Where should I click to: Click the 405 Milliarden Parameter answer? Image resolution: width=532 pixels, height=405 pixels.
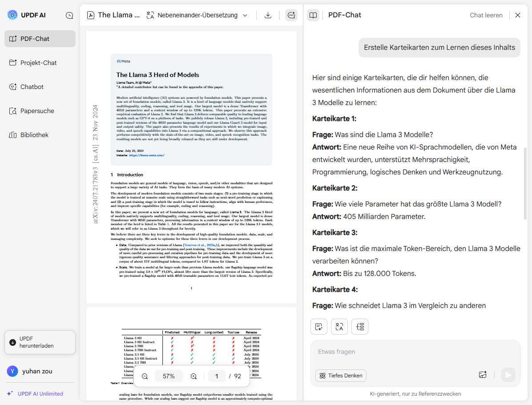point(384,217)
